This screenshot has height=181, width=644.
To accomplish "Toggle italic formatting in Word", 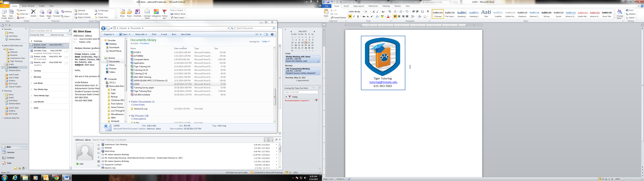I will (354, 16).
